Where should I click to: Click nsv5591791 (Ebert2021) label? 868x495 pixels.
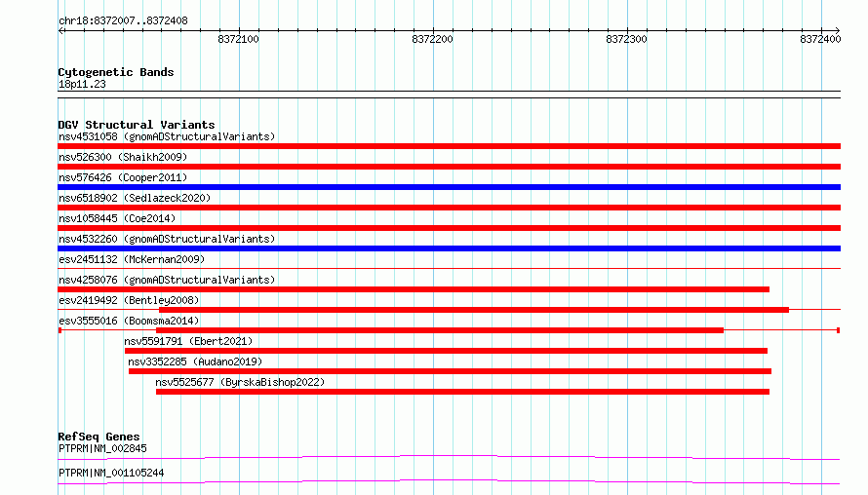(x=188, y=341)
